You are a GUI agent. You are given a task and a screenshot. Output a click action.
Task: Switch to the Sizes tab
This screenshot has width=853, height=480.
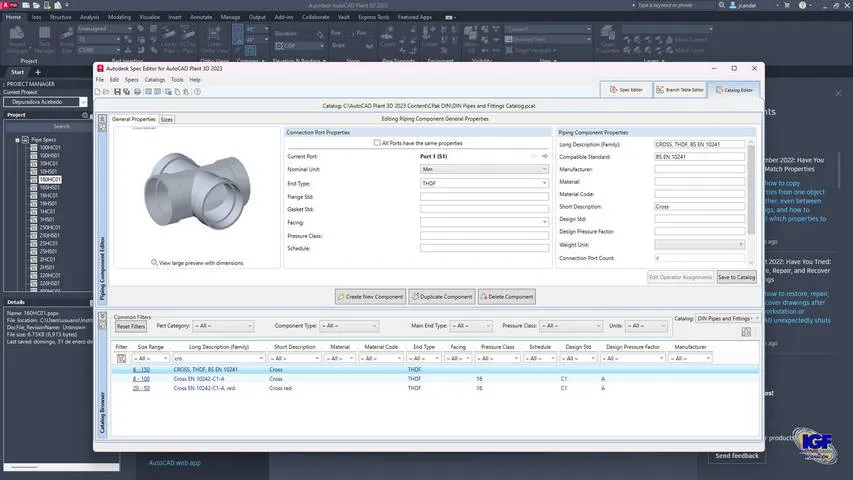click(166, 119)
